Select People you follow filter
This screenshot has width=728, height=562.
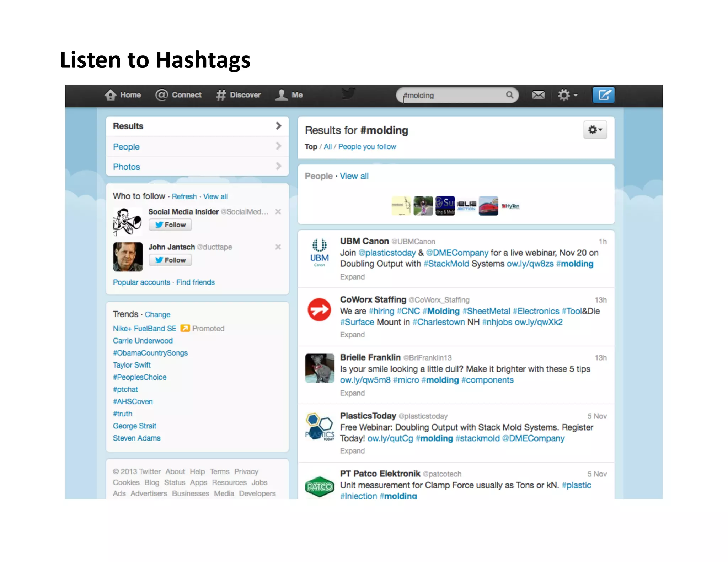click(x=367, y=147)
